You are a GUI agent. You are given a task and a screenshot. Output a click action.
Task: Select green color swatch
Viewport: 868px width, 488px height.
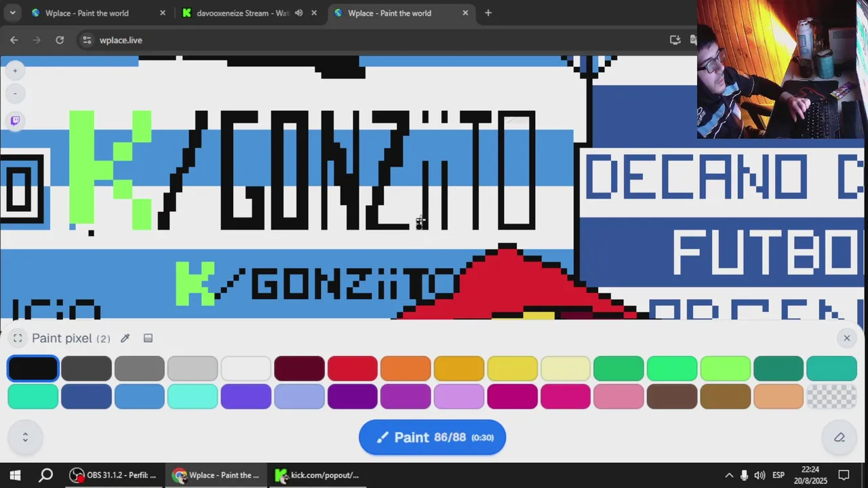618,369
